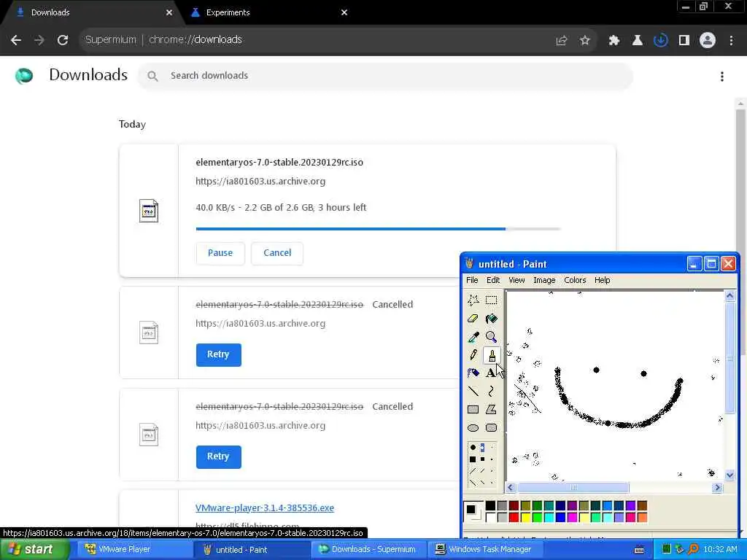747x560 pixels.
Task: Open the Extensions puzzle-piece icon
Action: click(x=614, y=41)
